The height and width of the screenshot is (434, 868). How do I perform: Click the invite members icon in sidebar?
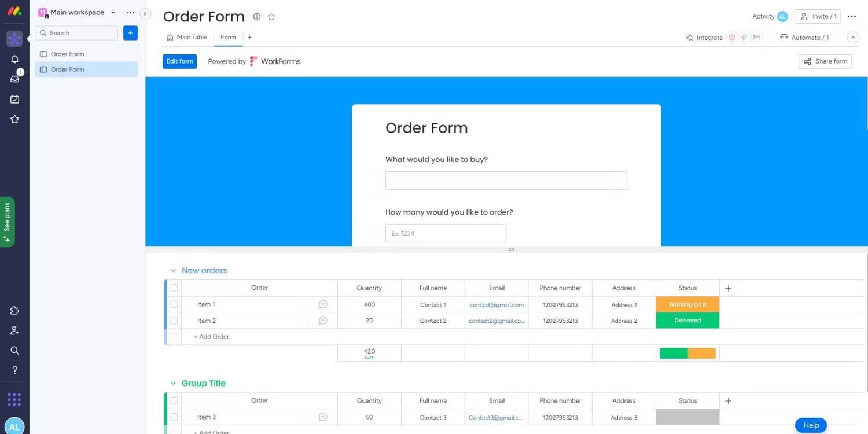14,330
